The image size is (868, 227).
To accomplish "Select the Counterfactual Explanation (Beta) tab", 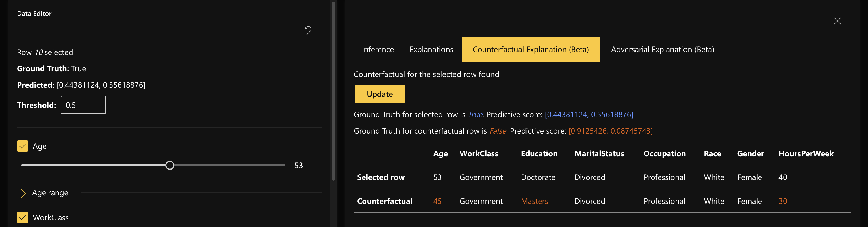I will pyautogui.click(x=530, y=49).
